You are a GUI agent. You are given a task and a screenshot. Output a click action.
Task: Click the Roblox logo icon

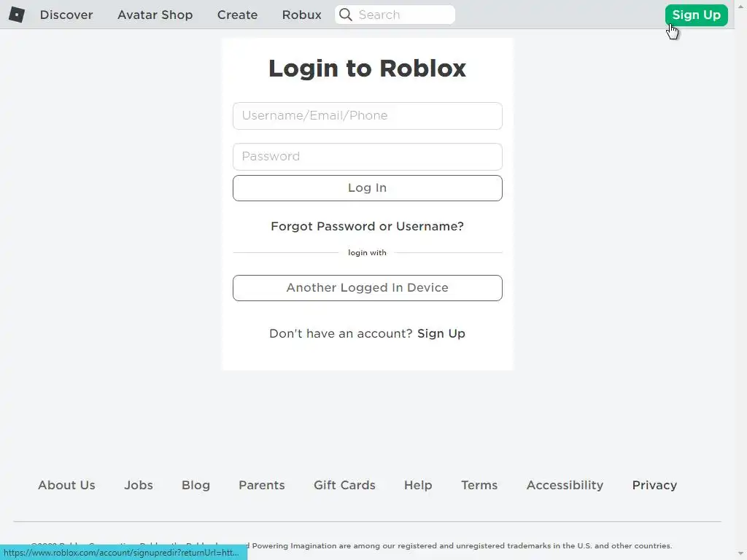click(17, 15)
